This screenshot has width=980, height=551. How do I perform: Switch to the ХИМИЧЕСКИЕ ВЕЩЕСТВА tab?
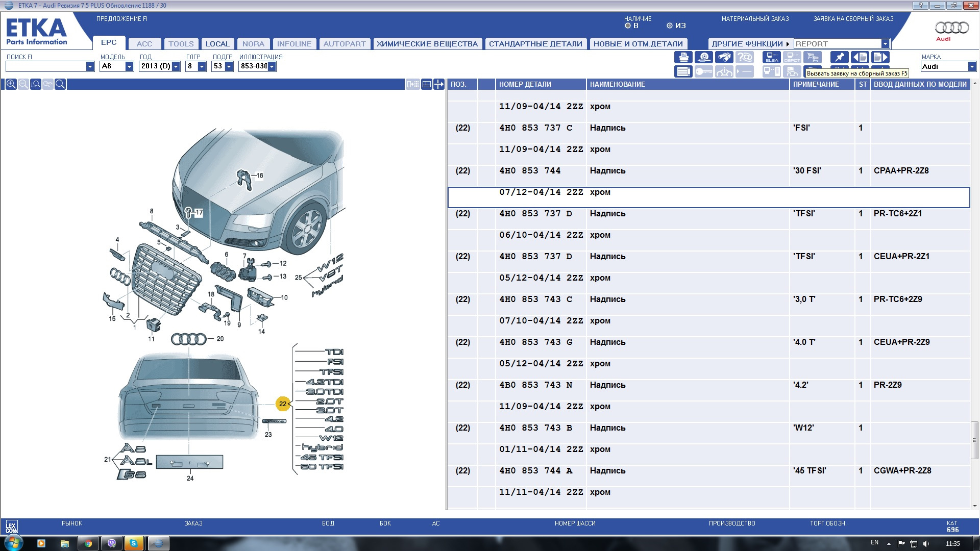[x=427, y=44]
